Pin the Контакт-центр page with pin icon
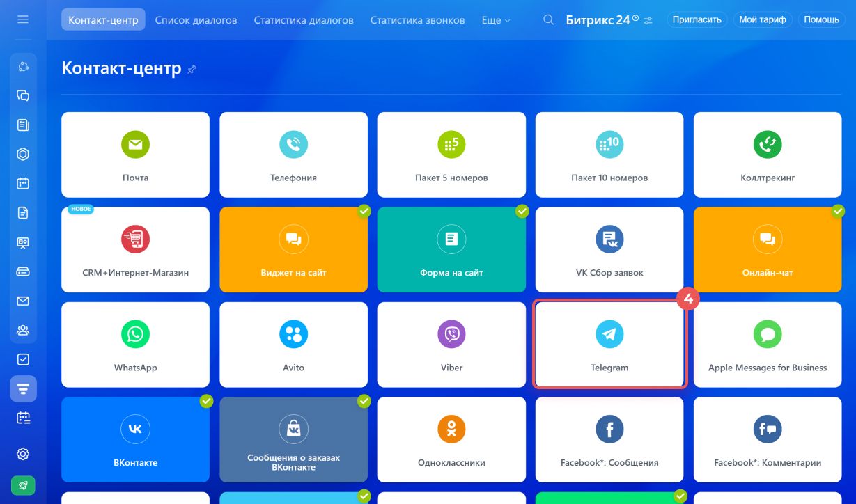 pos(192,69)
